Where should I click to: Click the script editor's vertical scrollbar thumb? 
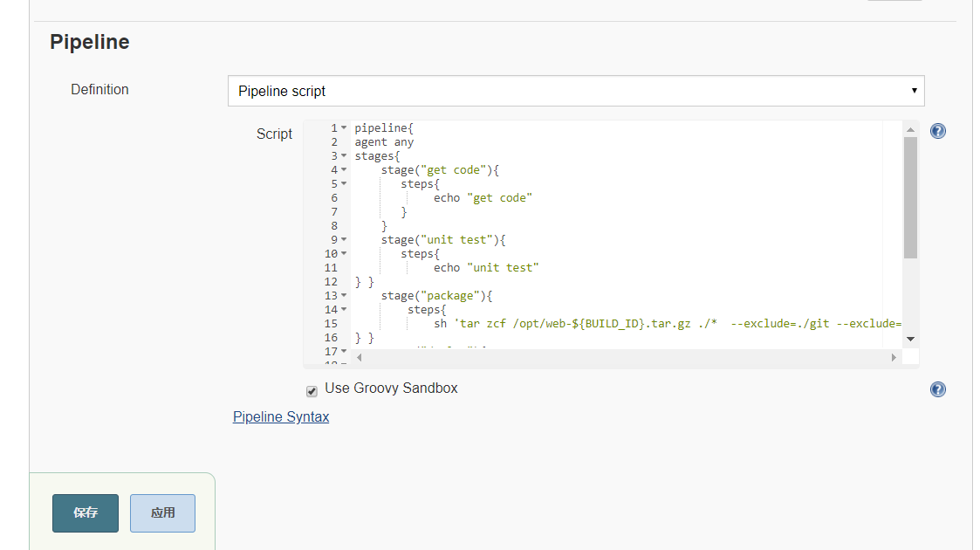pyautogui.click(x=910, y=196)
